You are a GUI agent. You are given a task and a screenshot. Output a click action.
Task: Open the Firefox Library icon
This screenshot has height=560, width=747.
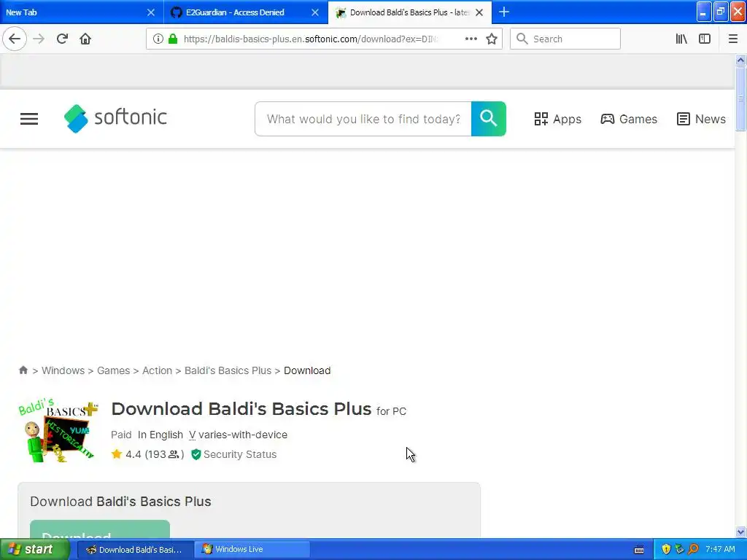tap(681, 39)
